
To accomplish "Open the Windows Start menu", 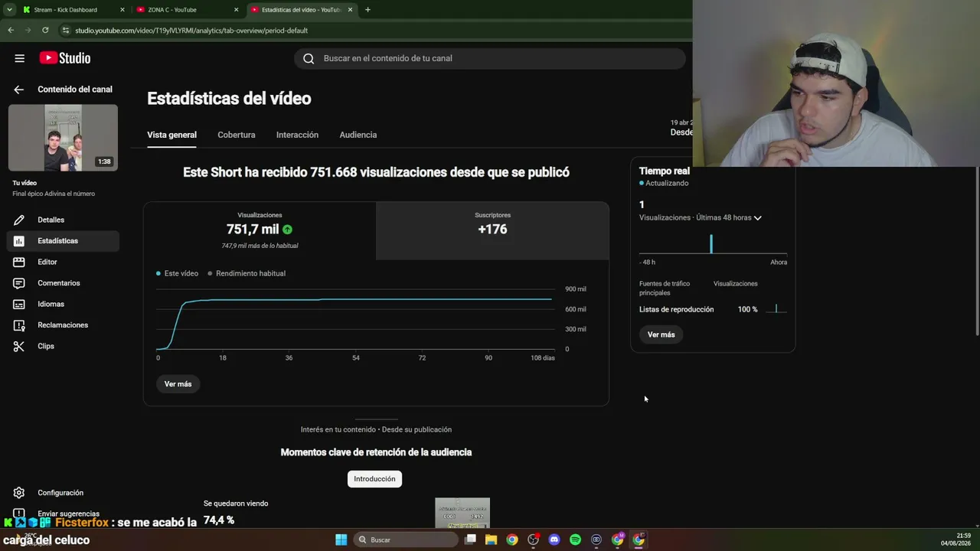I will pyautogui.click(x=341, y=540).
